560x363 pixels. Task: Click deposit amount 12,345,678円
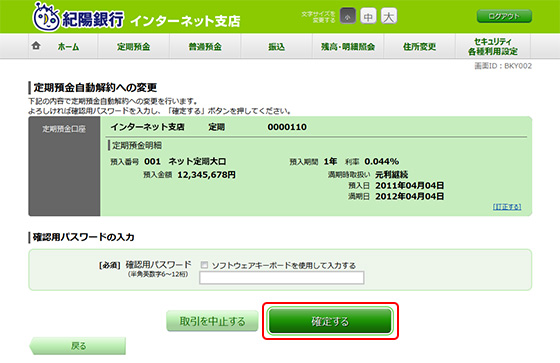[x=206, y=175]
